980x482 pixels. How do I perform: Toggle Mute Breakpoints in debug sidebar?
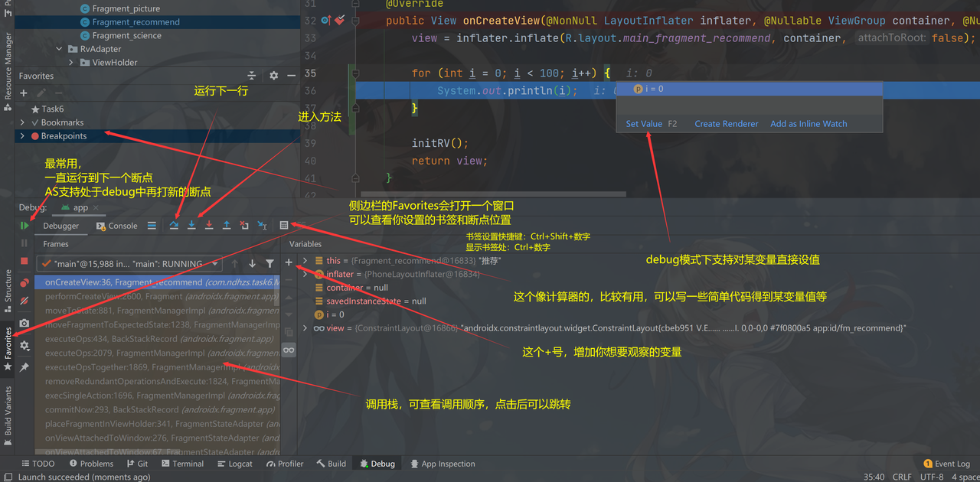(x=24, y=301)
